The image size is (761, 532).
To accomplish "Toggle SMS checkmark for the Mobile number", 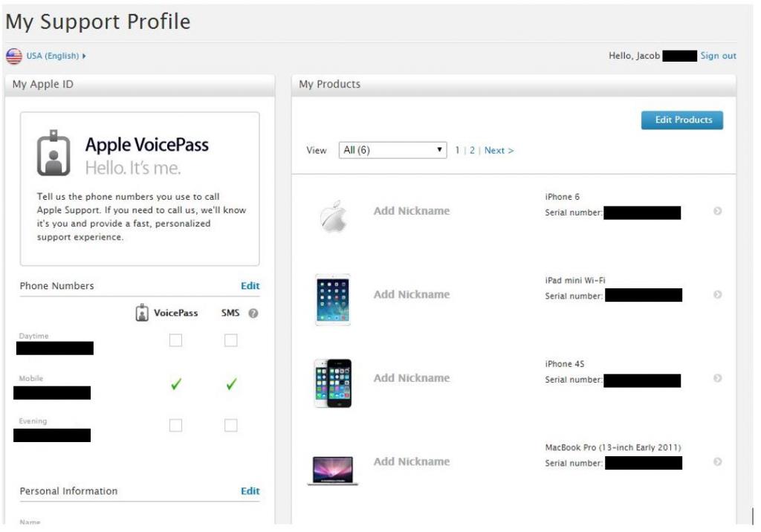I will point(232,384).
